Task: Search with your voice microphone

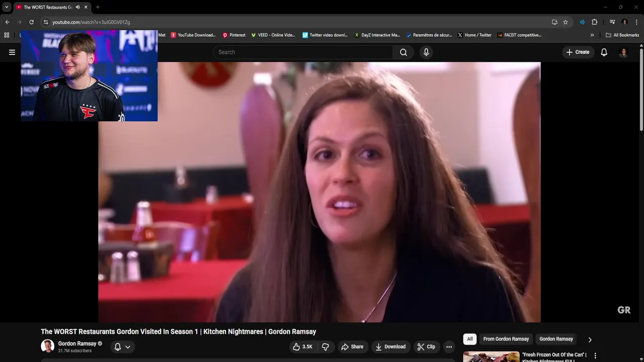Action: (x=426, y=52)
